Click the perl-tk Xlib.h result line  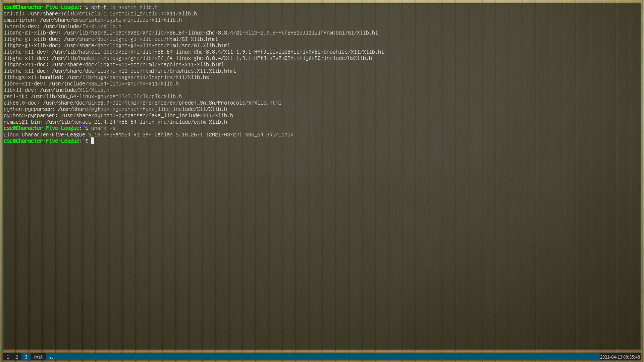tap(93, 97)
